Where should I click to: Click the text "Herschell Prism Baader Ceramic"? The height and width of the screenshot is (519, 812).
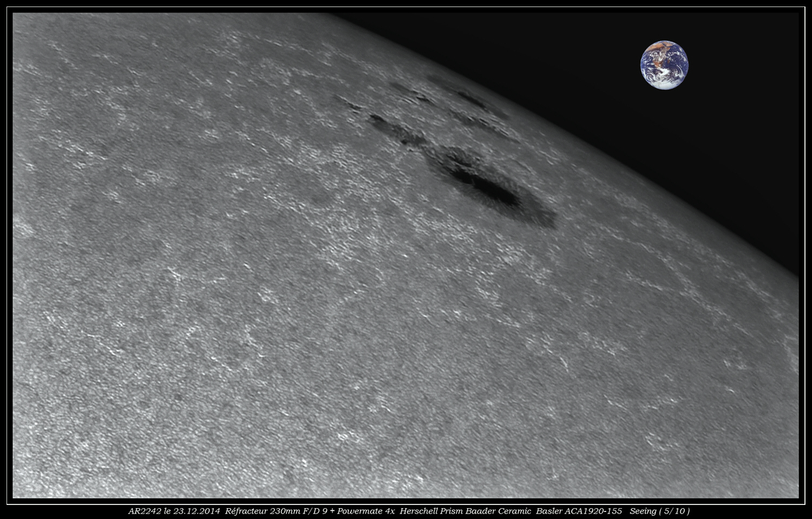point(465,511)
